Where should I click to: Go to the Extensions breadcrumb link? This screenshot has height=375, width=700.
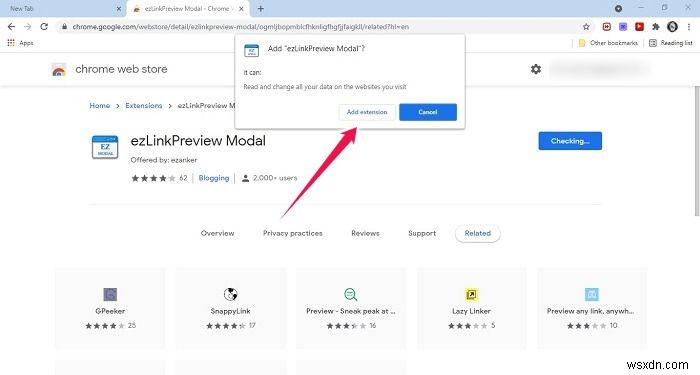coord(144,106)
